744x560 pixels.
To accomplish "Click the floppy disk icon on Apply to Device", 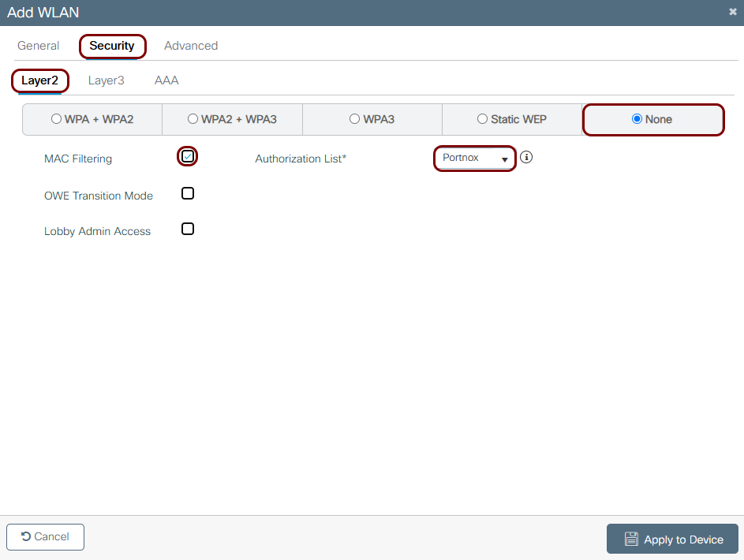I will coord(631,539).
